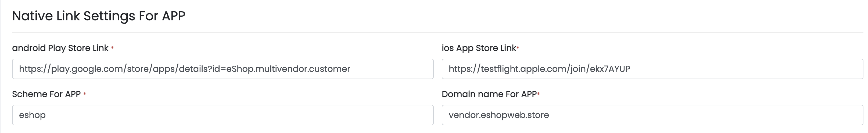Click the 'Scheme For APP' label text

[x=46, y=94]
